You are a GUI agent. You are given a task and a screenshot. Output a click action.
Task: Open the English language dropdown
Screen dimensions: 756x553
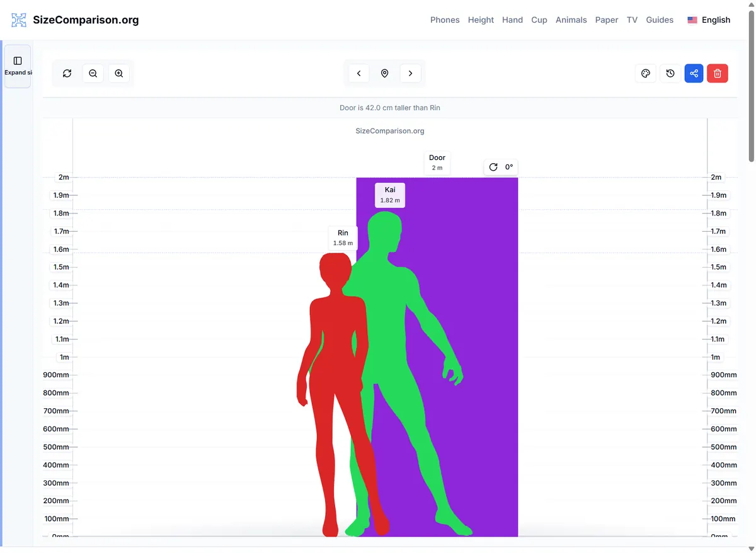709,20
